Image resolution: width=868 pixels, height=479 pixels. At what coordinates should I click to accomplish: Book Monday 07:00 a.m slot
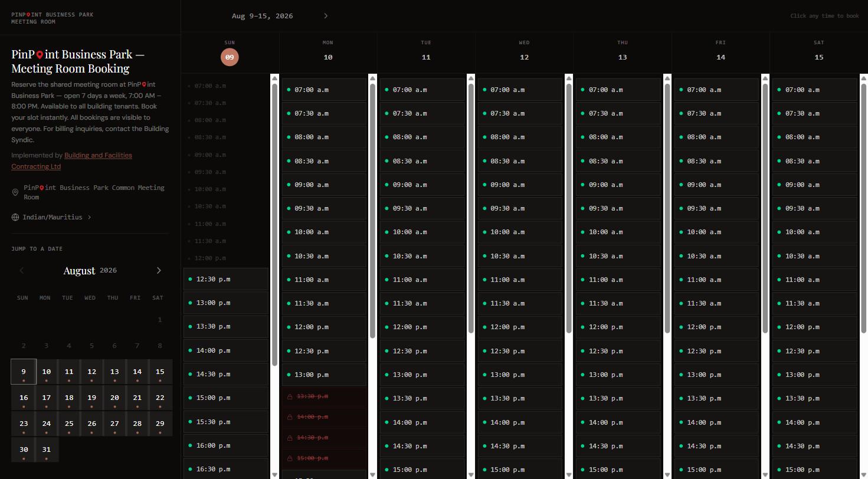pos(324,90)
